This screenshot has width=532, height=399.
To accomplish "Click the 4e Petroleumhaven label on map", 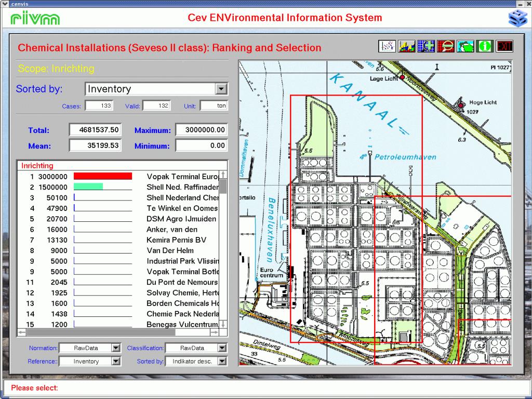I will (398, 157).
